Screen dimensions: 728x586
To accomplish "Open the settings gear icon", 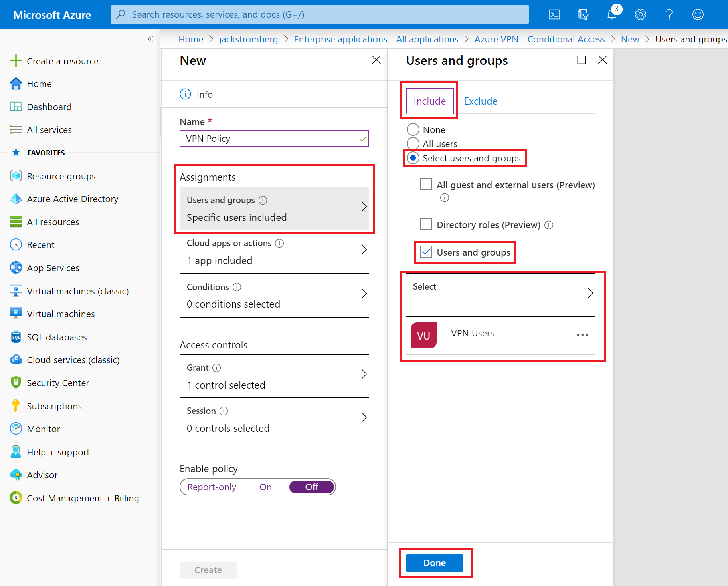I will click(640, 15).
